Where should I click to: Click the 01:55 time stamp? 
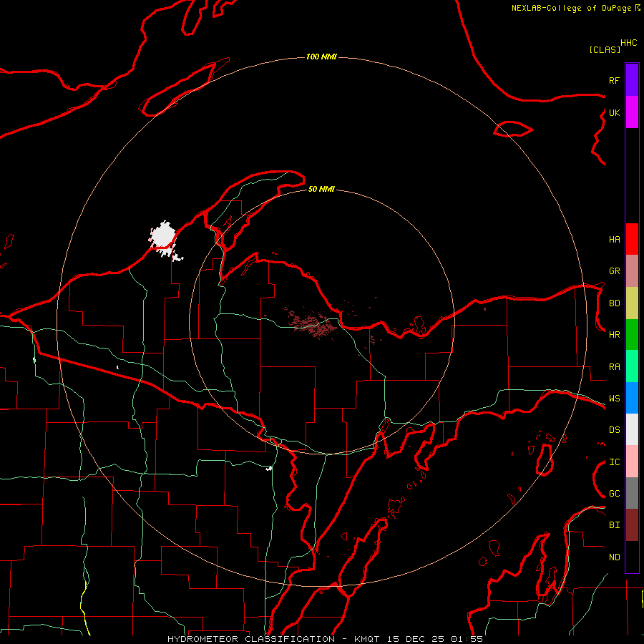(x=467, y=639)
